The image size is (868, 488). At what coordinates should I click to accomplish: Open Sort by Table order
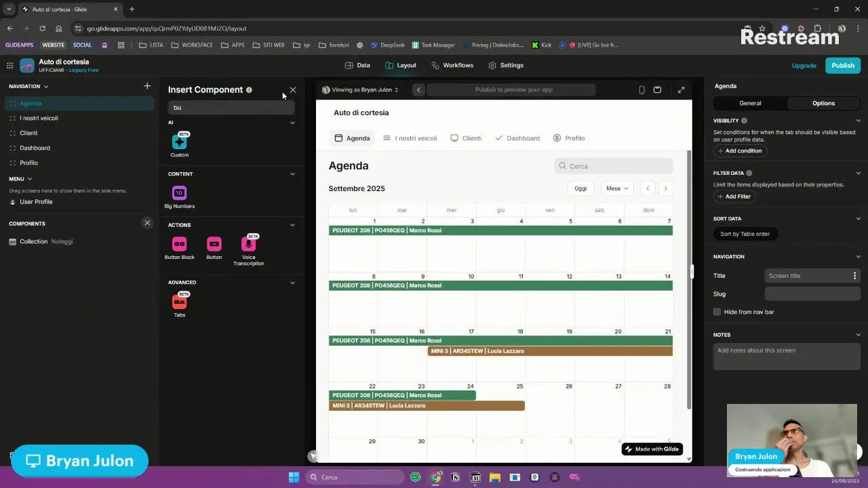point(745,234)
